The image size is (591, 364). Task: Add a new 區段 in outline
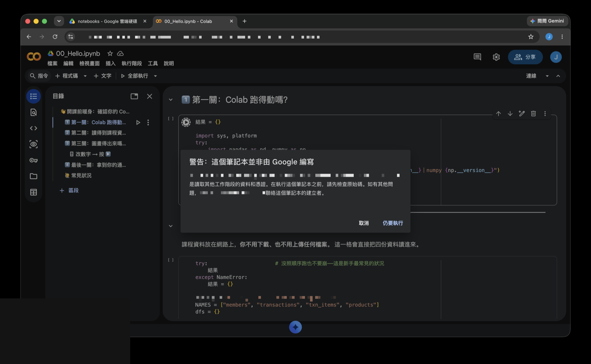69,191
